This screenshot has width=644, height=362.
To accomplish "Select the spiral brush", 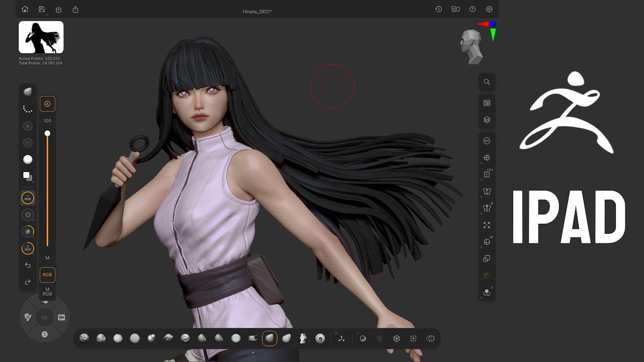I will click(320, 338).
